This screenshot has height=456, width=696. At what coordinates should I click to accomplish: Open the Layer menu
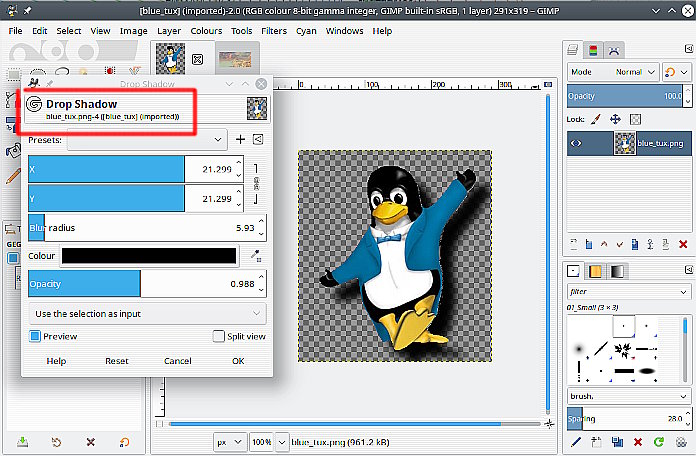pos(169,31)
